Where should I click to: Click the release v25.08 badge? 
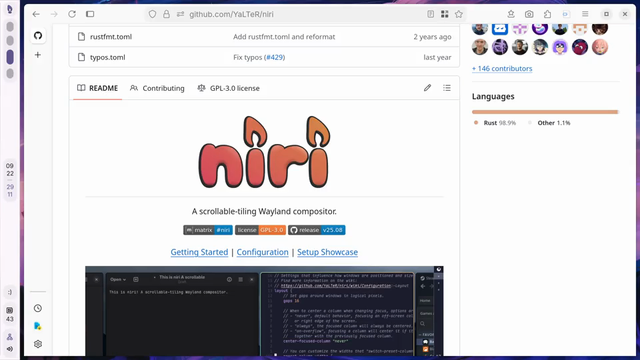click(x=316, y=230)
